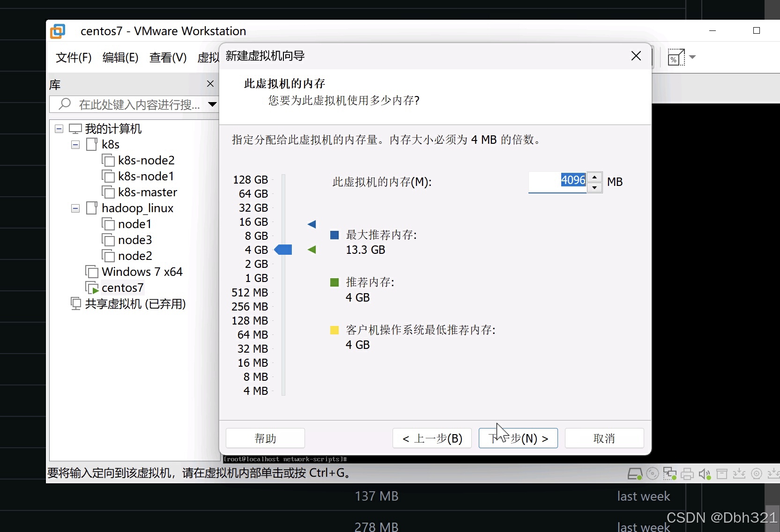Open the partially hidden 虚拟 menu

(x=208, y=58)
